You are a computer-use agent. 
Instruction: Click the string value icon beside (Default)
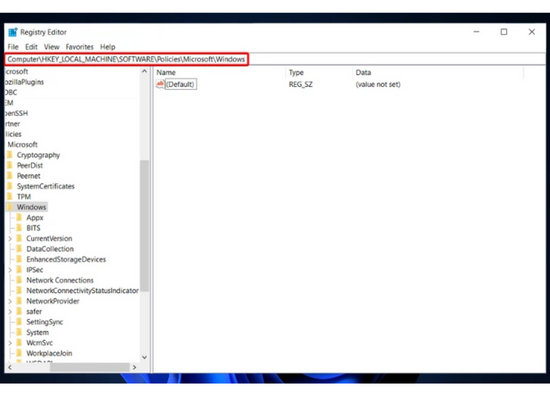coord(160,84)
